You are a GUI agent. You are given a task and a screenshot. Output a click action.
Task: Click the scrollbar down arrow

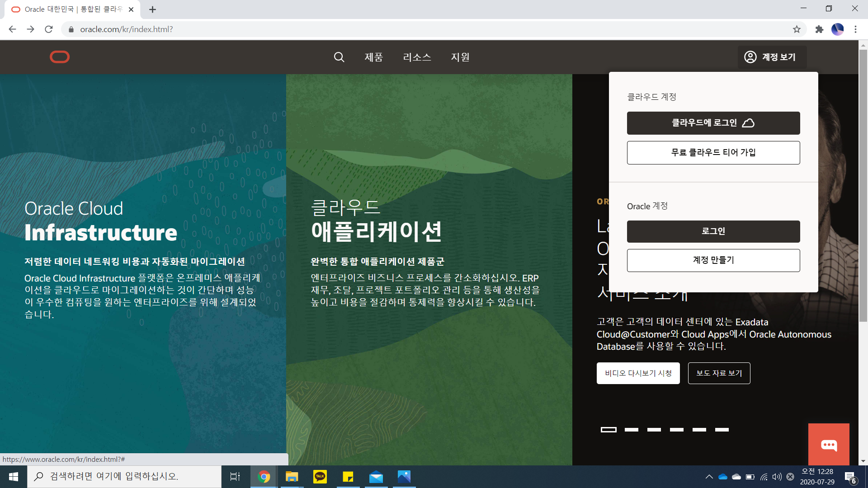(863, 461)
